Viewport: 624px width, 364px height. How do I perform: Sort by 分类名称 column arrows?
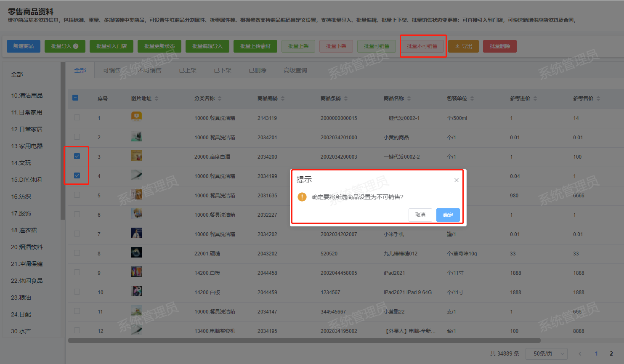point(220,98)
